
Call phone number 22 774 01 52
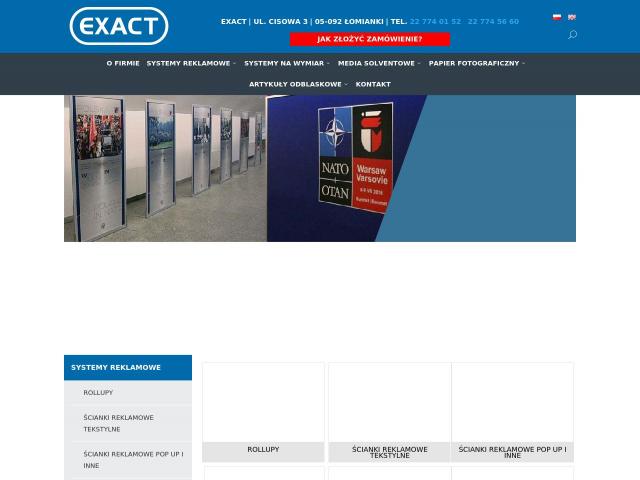(x=435, y=21)
